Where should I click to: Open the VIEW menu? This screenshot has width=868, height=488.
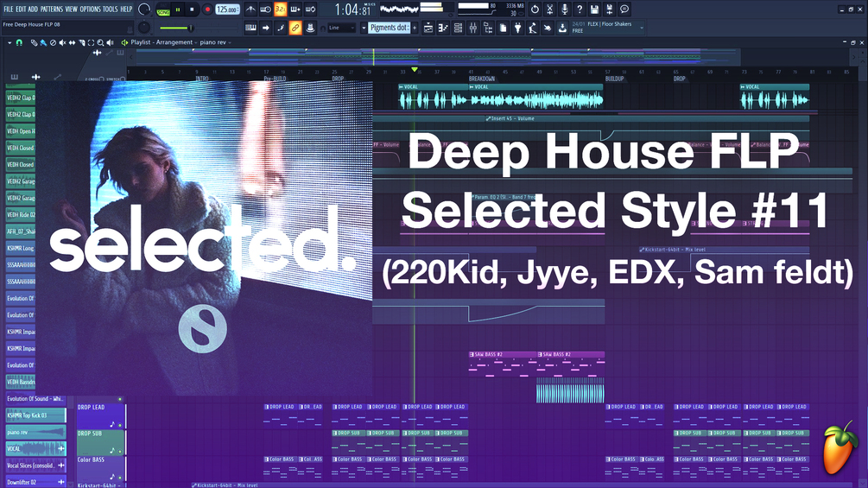(72, 10)
